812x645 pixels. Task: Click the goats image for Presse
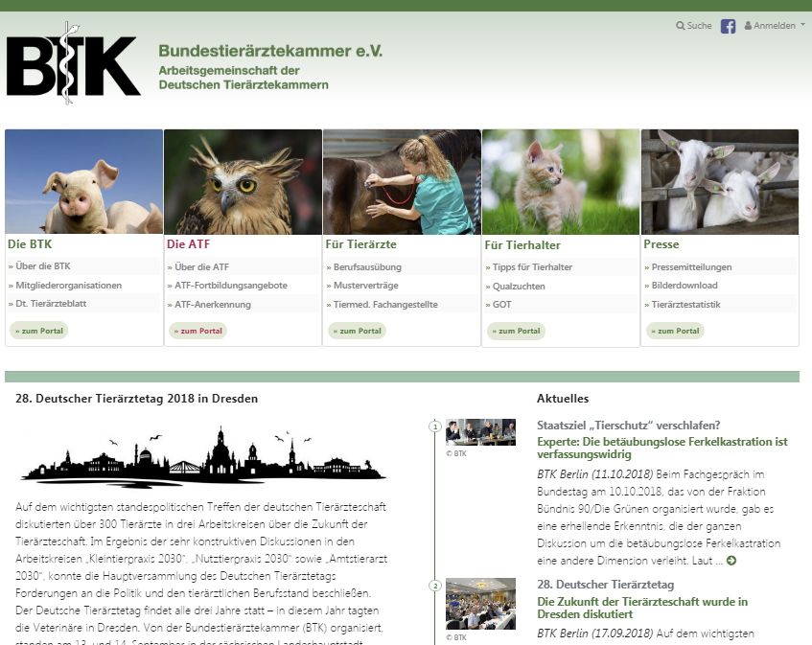[x=720, y=182]
